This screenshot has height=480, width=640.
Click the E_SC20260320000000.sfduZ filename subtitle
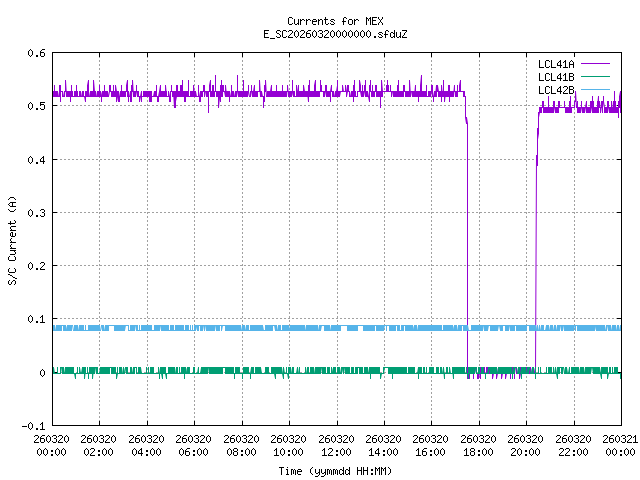[320, 34]
